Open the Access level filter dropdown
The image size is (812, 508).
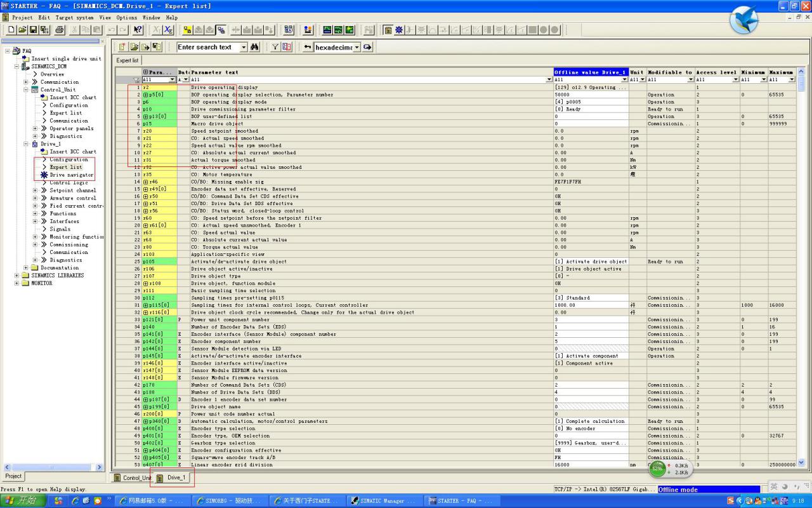click(x=735, y=80)
